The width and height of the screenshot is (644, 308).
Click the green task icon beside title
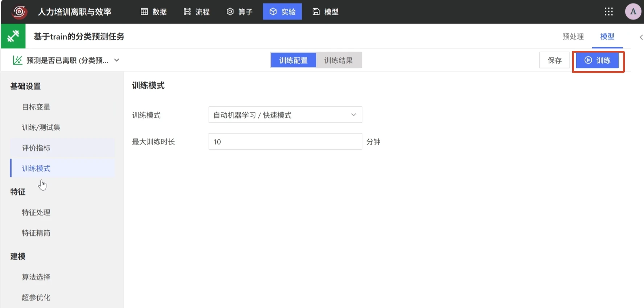(13, 36)
